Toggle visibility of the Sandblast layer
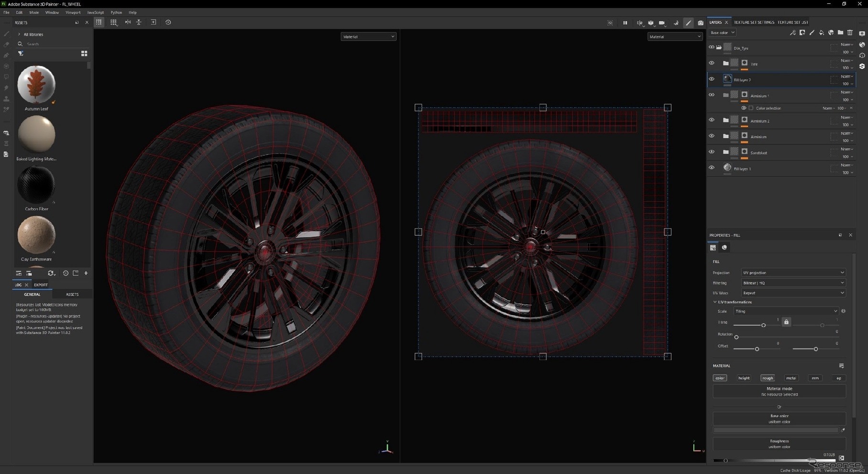 click(712, 152)
